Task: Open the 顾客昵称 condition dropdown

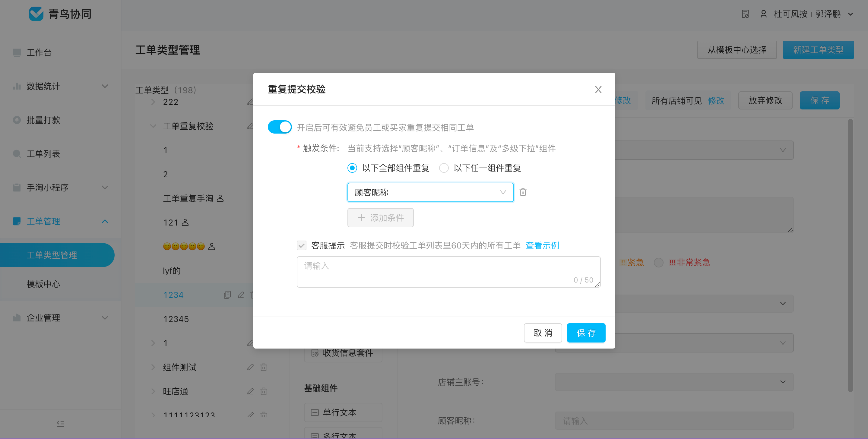Action: (x=430, y=192)
